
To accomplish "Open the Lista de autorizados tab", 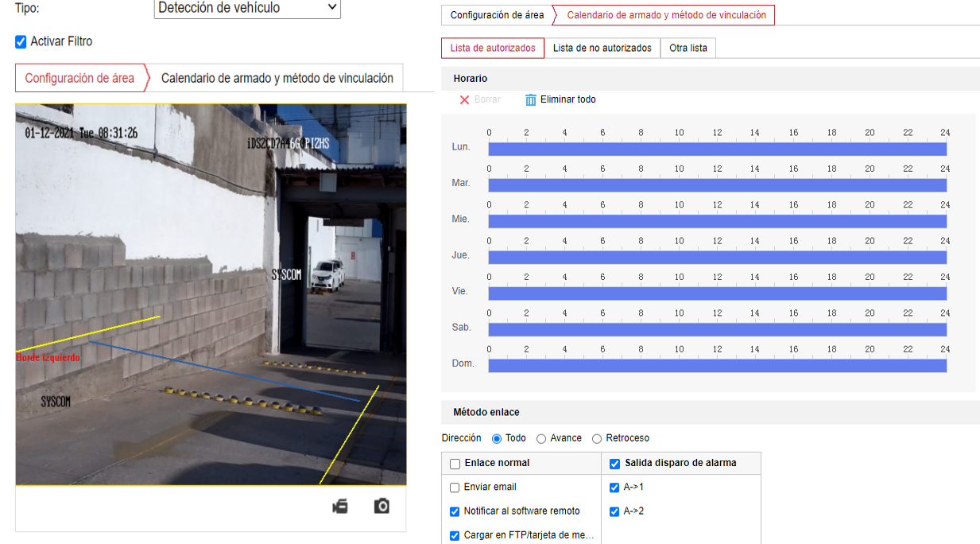I will point(493,48).
